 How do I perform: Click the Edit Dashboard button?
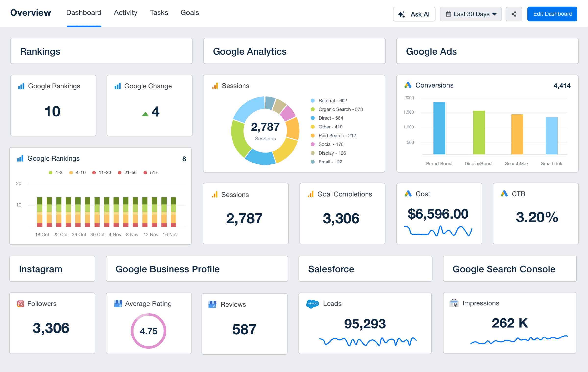pos(552,14)
